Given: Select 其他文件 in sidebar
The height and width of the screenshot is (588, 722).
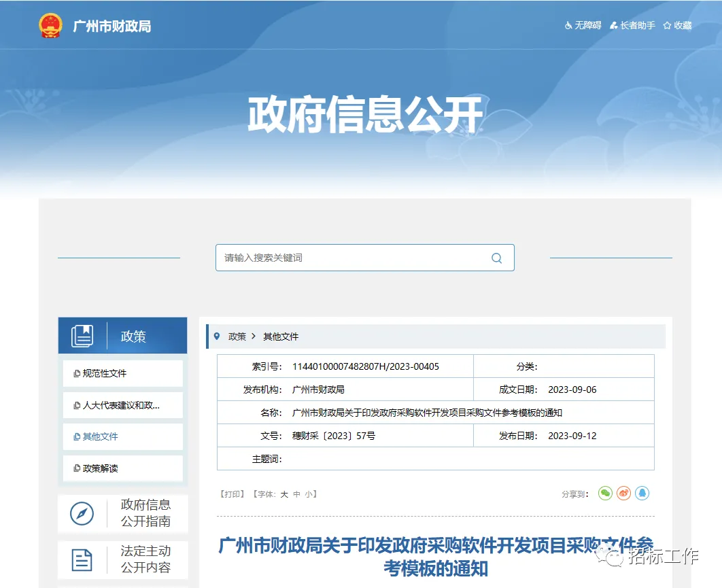Looking at the screenshot, I should [x=122, y=436].
